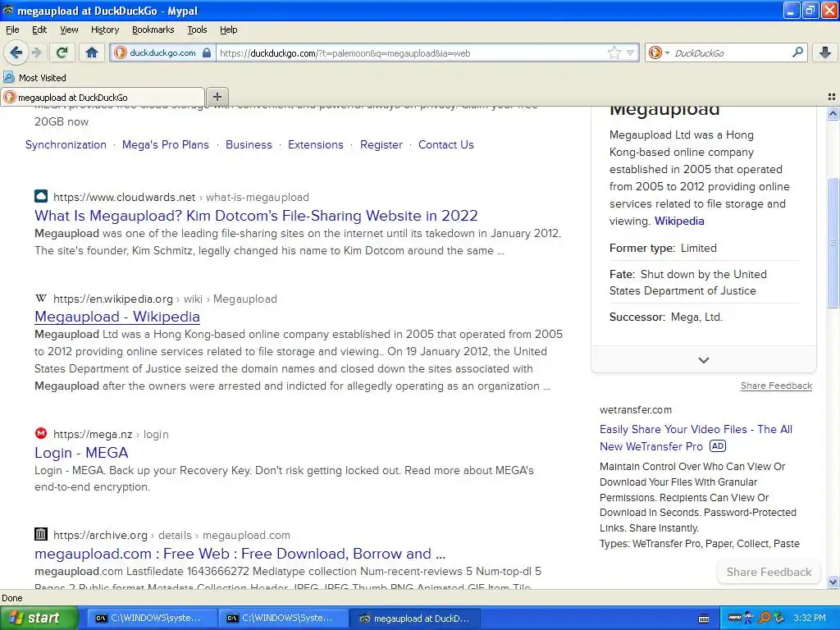
Task: Expand the Megaupload info panel chevron
Action: point(703,360)
